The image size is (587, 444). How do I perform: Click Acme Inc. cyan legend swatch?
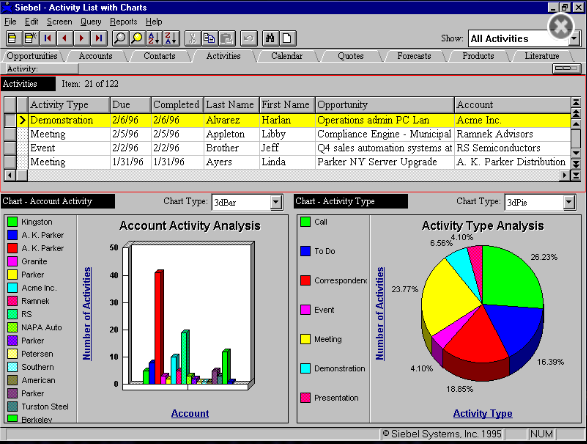(12, 288)
